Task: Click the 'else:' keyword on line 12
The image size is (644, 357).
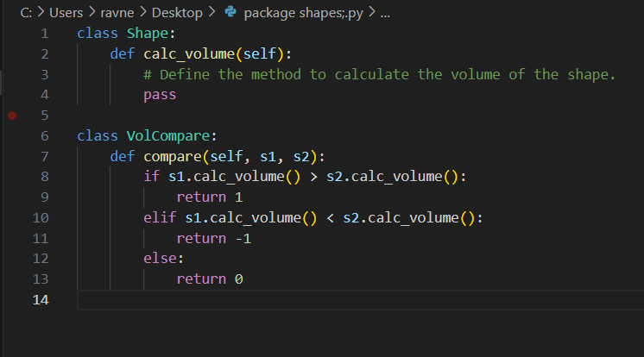Action: coord(163,259)
